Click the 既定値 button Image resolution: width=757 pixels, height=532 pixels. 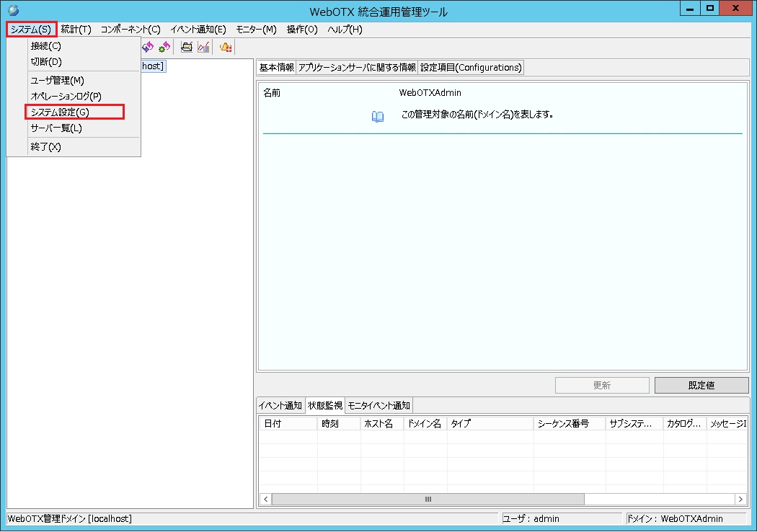pos(701,385)
